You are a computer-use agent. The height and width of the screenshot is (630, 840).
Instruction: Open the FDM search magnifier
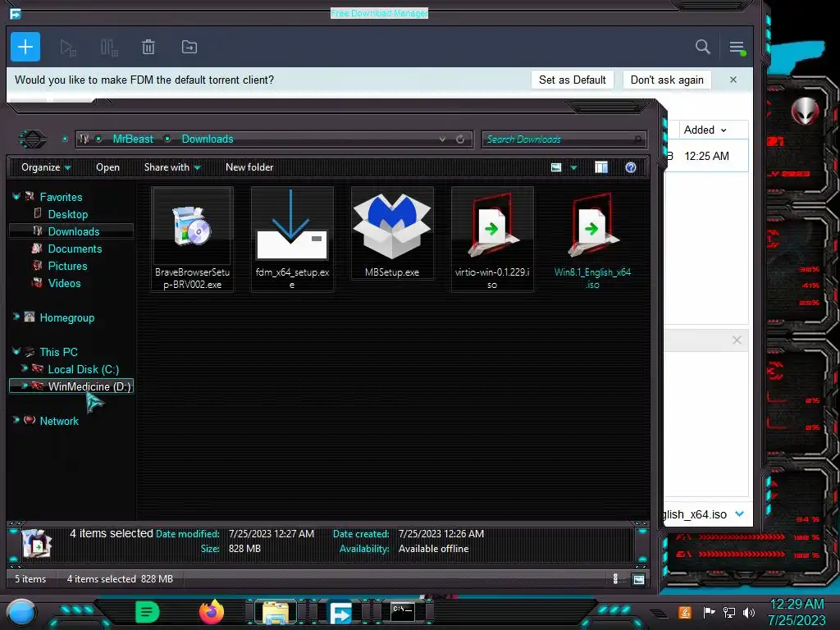pyautogui.click(x=702, y=47)
